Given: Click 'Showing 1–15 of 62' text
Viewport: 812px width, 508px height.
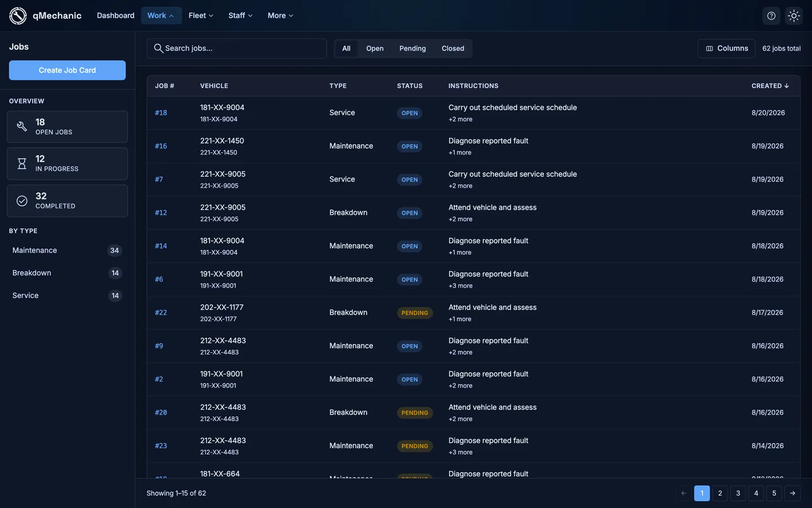Looking at the screenshot, I should click(176, 493).
